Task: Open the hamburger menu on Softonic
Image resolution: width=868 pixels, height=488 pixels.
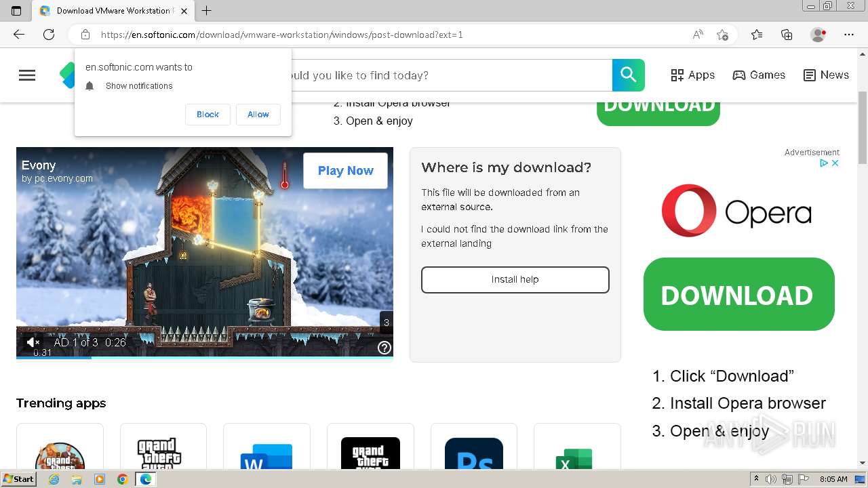Action: 27,75
